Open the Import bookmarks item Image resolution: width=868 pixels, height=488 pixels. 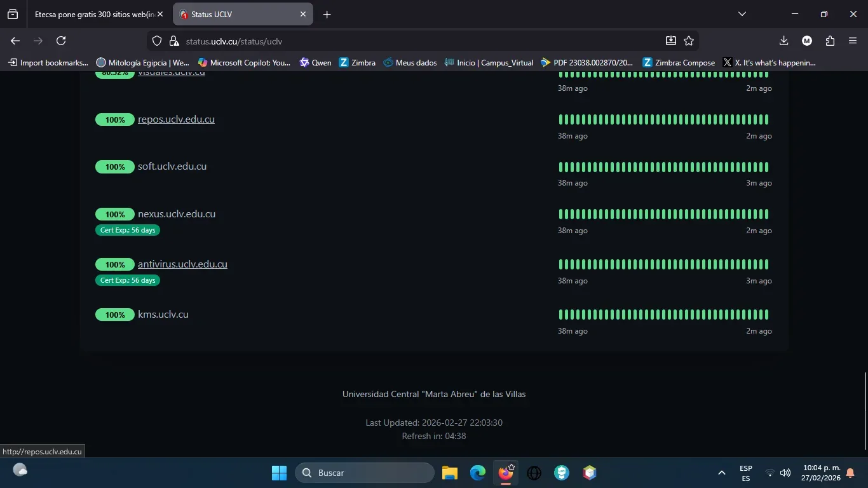pyautogui.click(x=48, y=62)
